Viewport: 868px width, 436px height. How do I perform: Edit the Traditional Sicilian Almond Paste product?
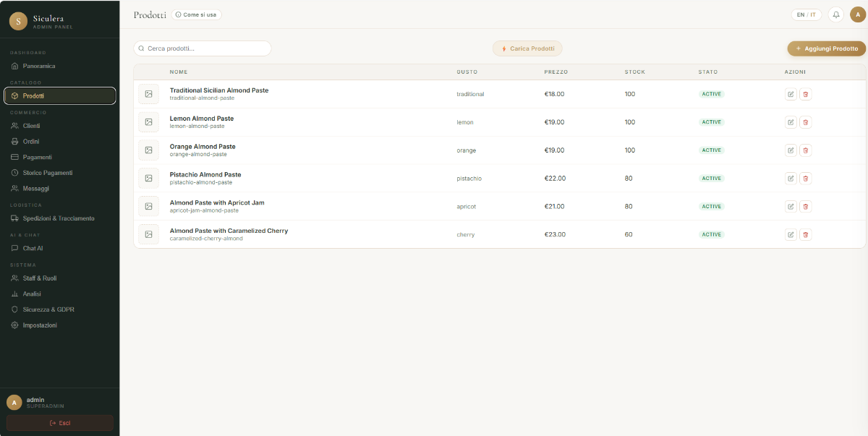[791, 94]
